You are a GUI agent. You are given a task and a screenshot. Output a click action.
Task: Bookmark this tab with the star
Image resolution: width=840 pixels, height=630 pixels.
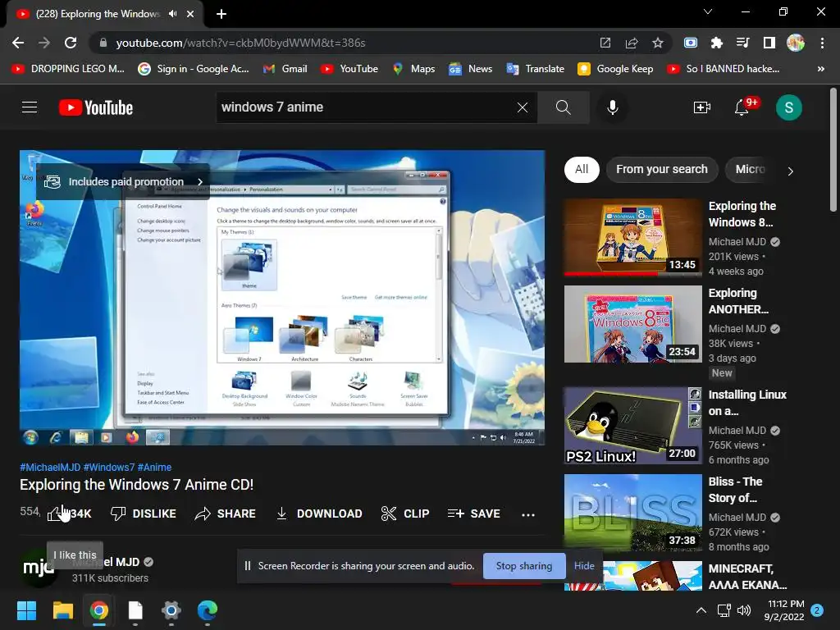pos(658,43)
